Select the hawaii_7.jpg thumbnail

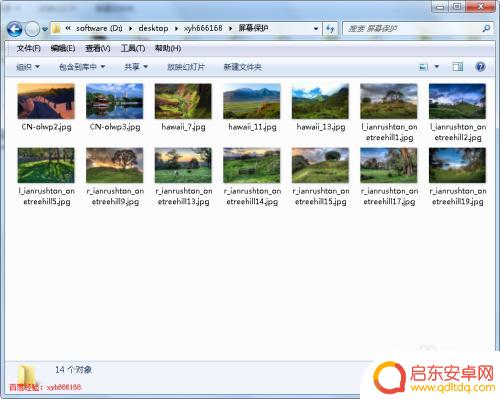click(183, 101)
